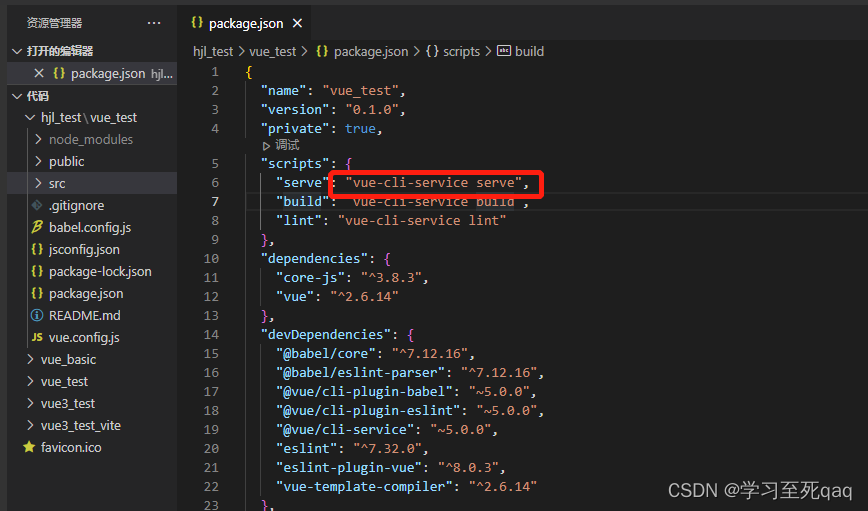The width and height of the screenshot is (868, 511).
Task: Open vue.config.js from the explorer
Action: tap(84, 337)
